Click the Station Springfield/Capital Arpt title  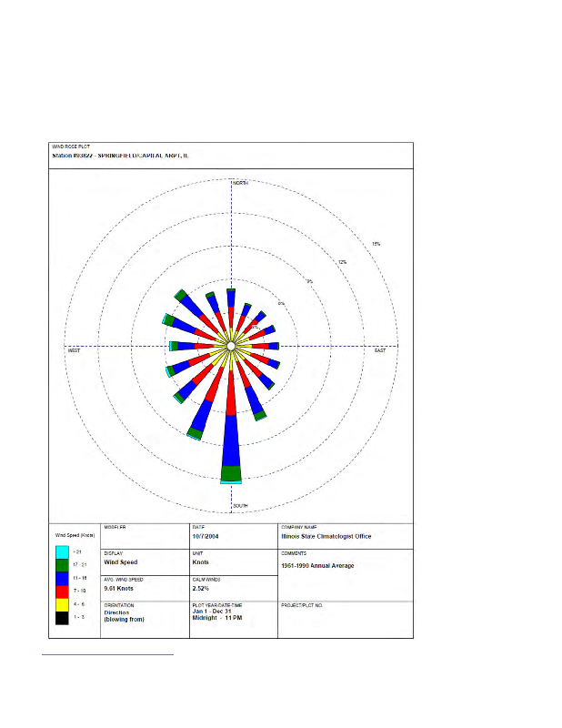coord(120,157)
